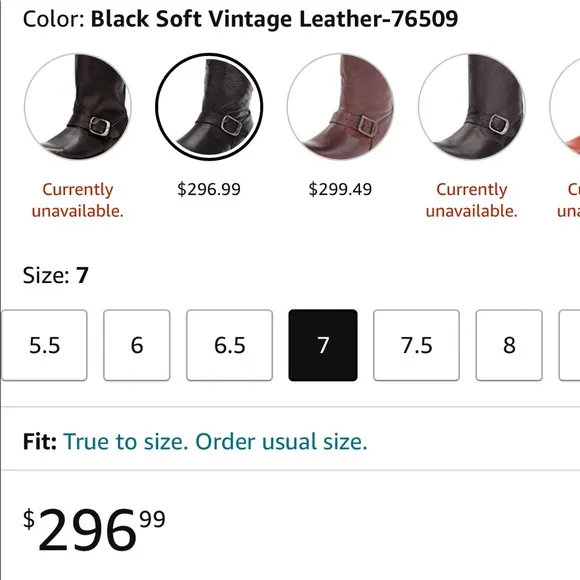Pick size 6.5
This screenshot has width=580, height=580.
[230, 345]
